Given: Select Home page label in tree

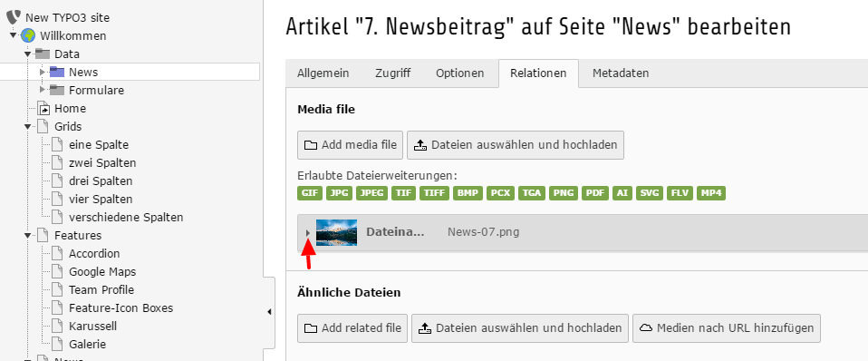Looking at the screenshot, I should coord(71,108).
